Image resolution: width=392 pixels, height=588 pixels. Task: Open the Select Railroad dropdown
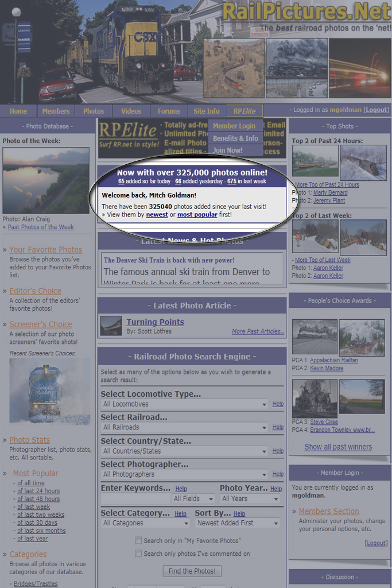pyautogui.click(x=185, y=427)
